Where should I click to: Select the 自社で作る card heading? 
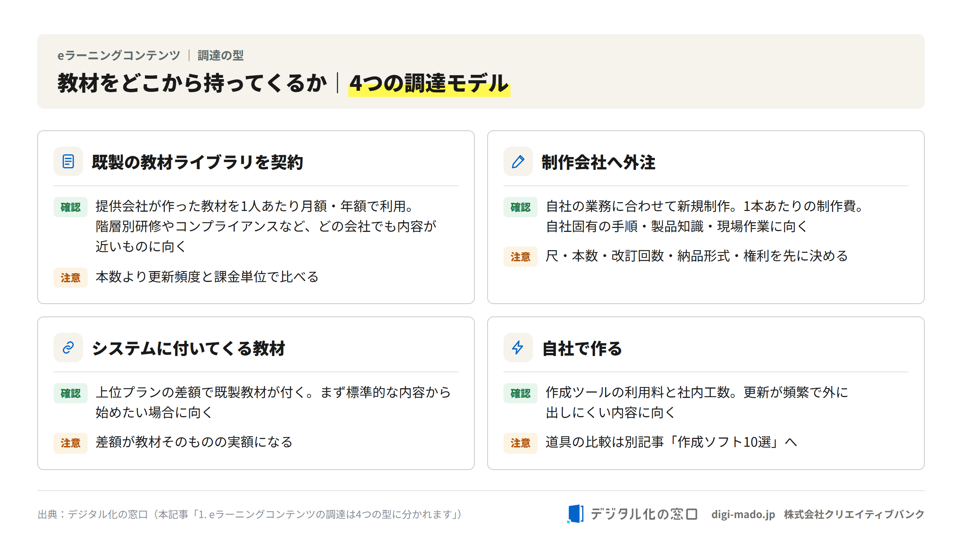tap(582, 348)
